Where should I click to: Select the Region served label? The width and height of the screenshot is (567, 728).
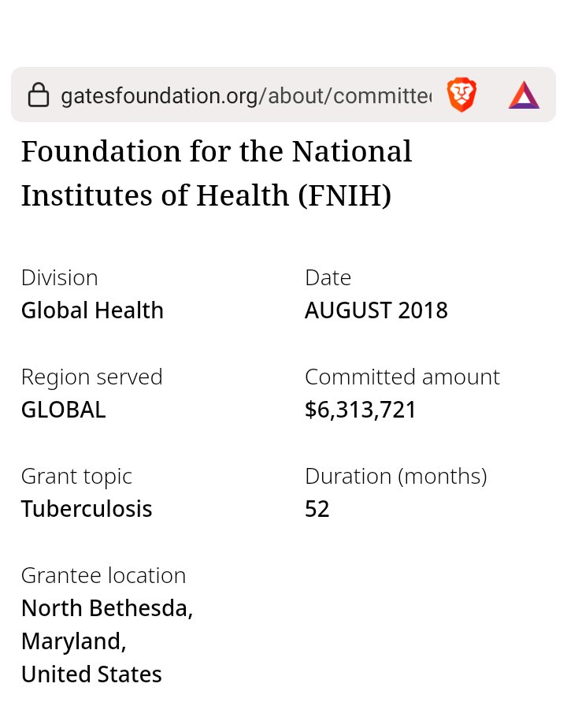pos(91,377)
